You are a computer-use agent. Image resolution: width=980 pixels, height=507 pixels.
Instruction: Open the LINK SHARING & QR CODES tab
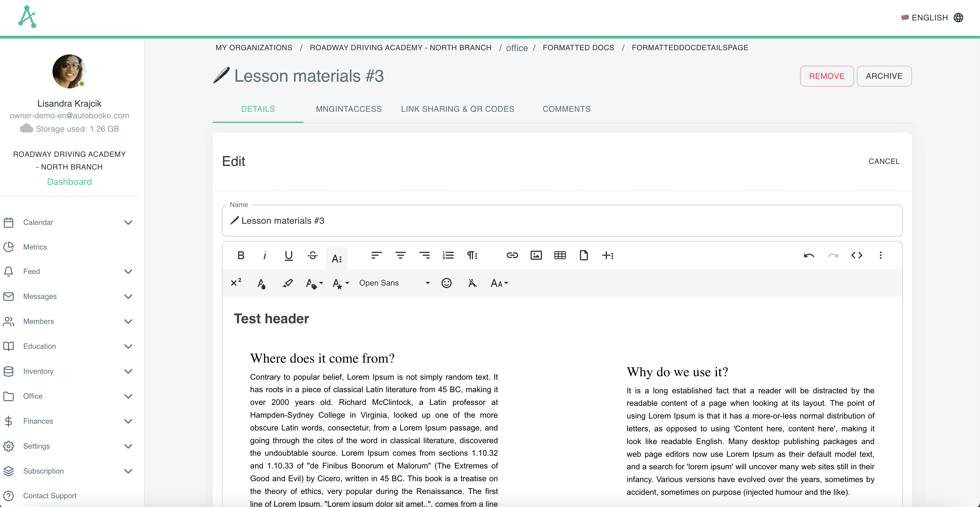point(457,109)
